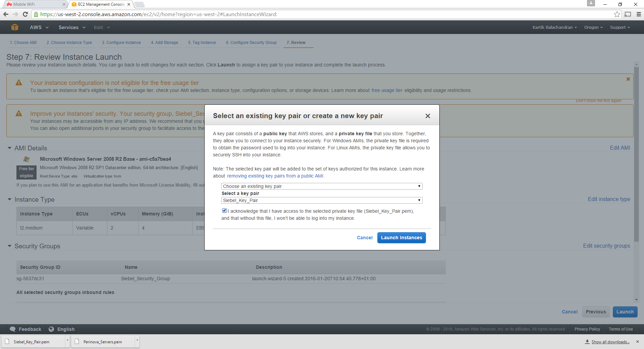Open the Oregon region selector
Viewport: 644px width, 349px height.
(x=593, y=28)
